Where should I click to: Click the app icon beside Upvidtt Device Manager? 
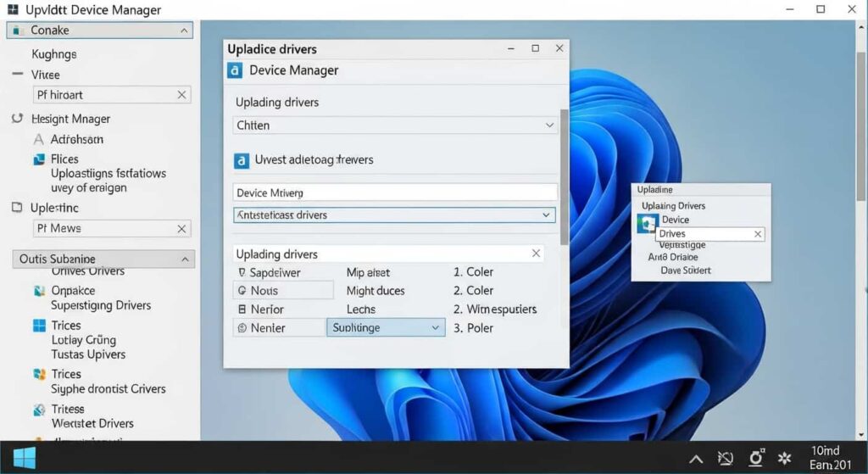click(x=12, y=9)
